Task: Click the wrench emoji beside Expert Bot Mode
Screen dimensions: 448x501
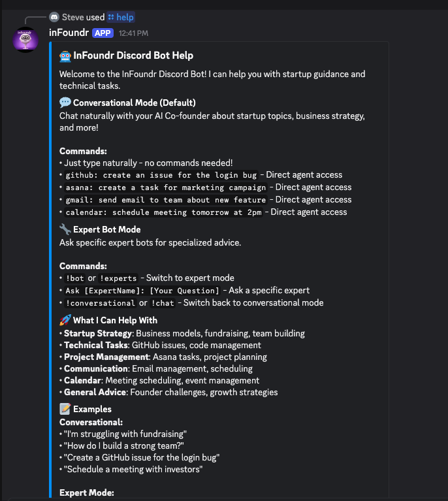Action: (x=65, y=229)
